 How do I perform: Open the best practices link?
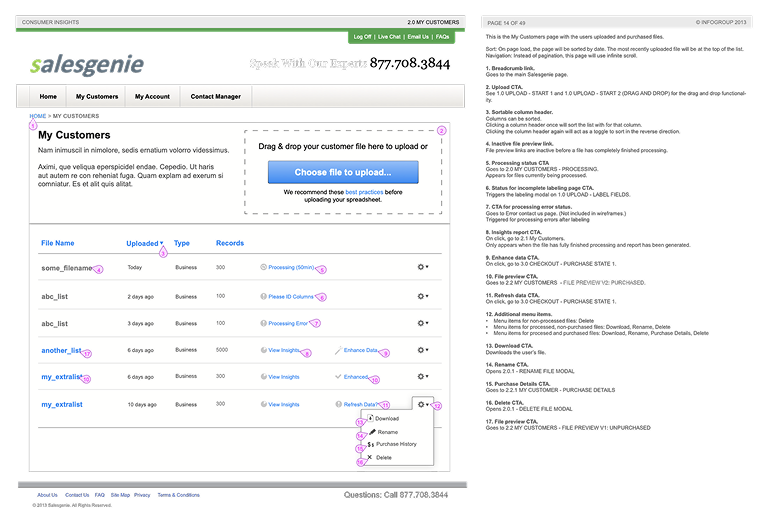(364, 192)
